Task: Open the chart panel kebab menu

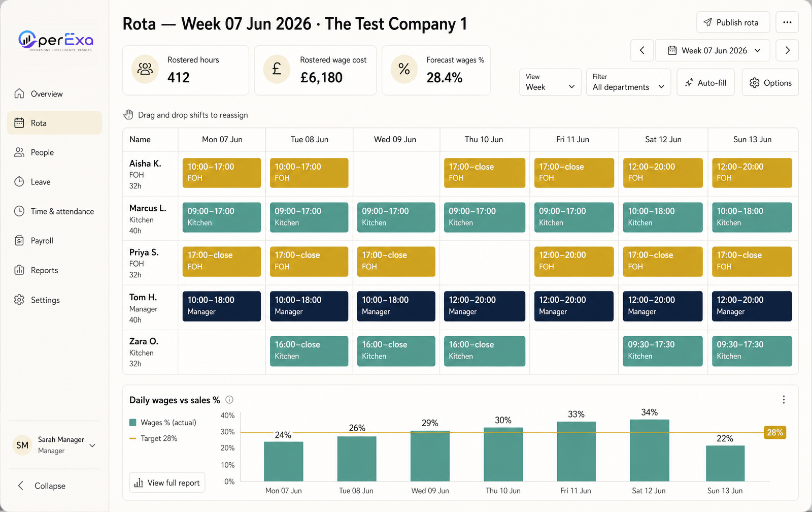Action: pos(784,400)
